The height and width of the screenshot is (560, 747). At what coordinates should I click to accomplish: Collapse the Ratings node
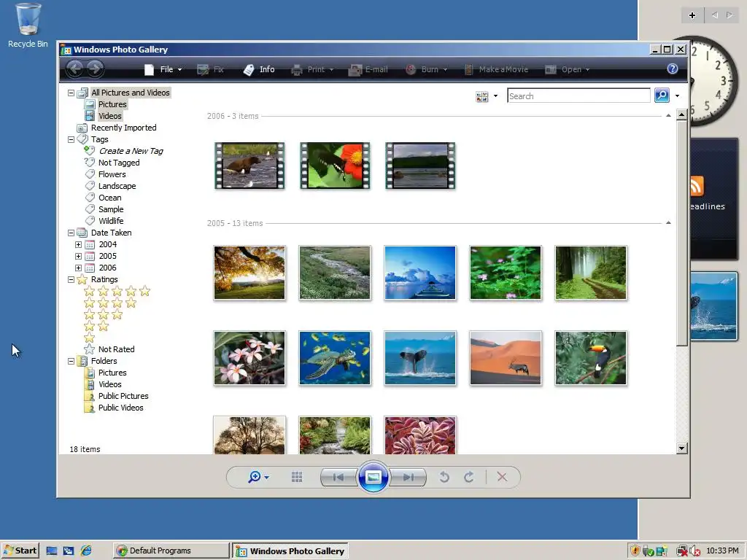71,279
